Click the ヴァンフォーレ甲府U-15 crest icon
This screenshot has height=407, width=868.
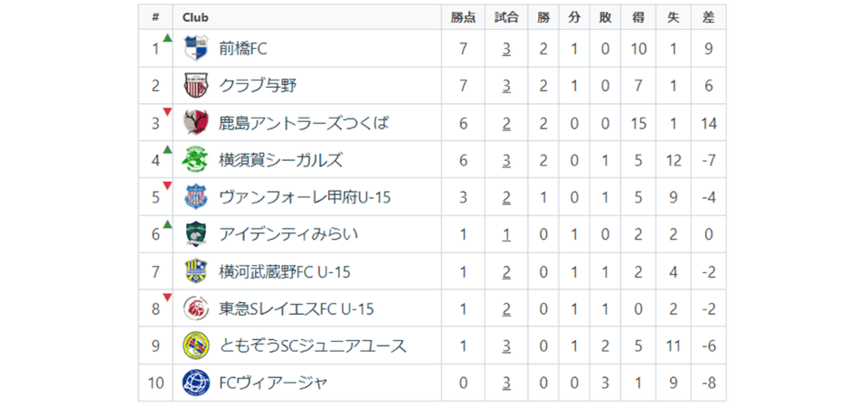point(196,197)
